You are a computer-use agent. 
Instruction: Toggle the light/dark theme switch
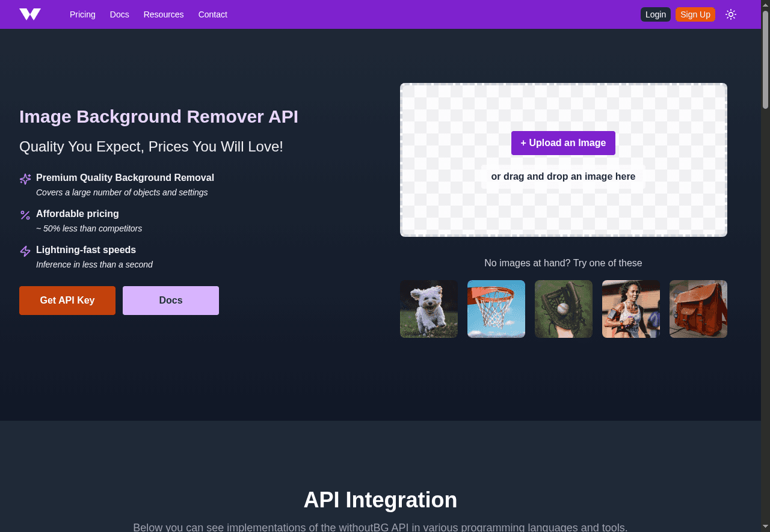[731, 14]
